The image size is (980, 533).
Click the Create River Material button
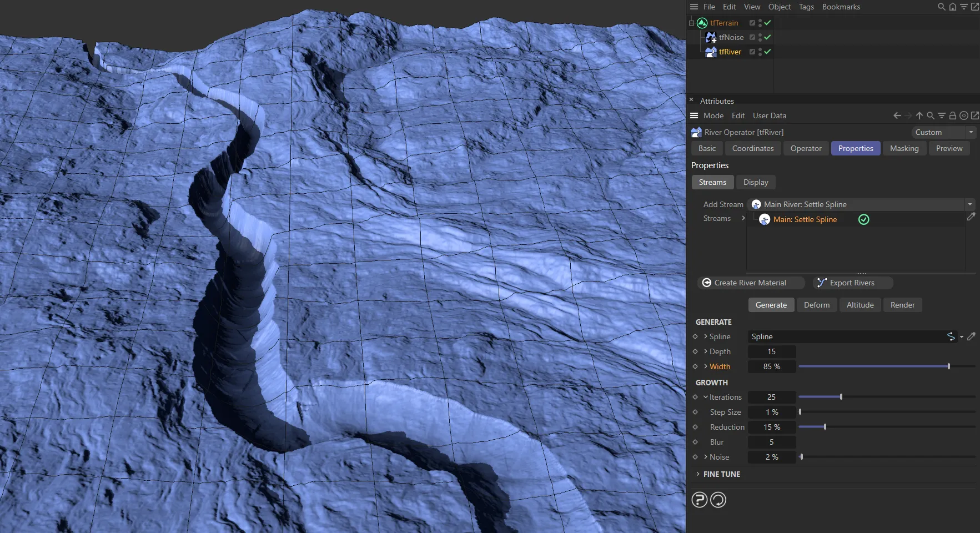pyautogui.click(x=750, y=283)
